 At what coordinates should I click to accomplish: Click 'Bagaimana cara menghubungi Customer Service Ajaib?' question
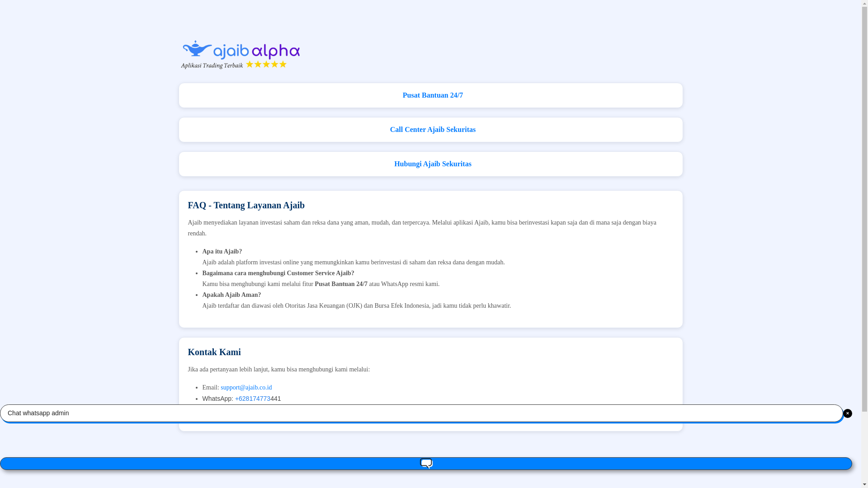(x=278, y=273)
